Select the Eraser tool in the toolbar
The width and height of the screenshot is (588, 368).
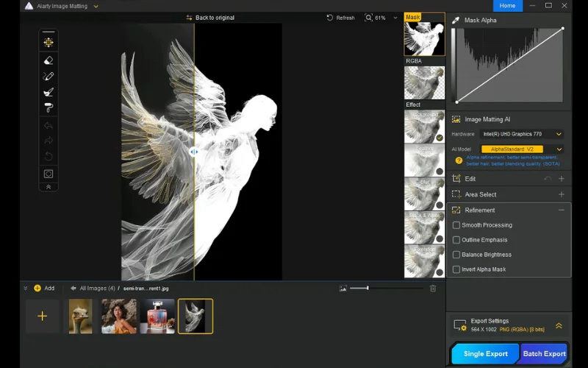(49, 60)
